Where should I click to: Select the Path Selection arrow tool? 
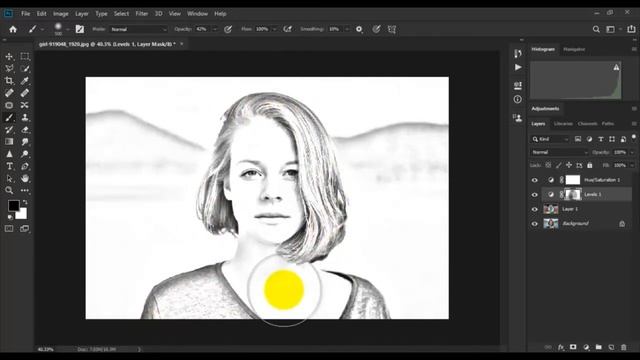[x=9, y=178]
